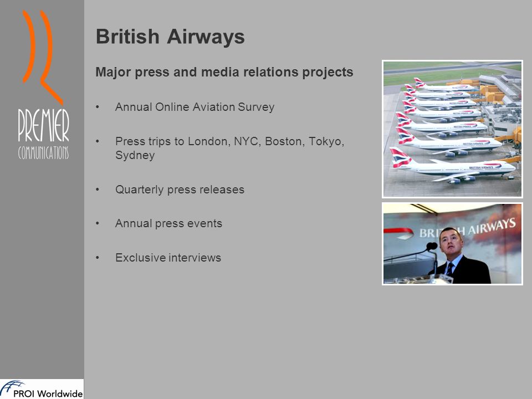Viewport: 532px width, 399px height.
Task: Click the Premier Communications logo
Action: (43, 85)
